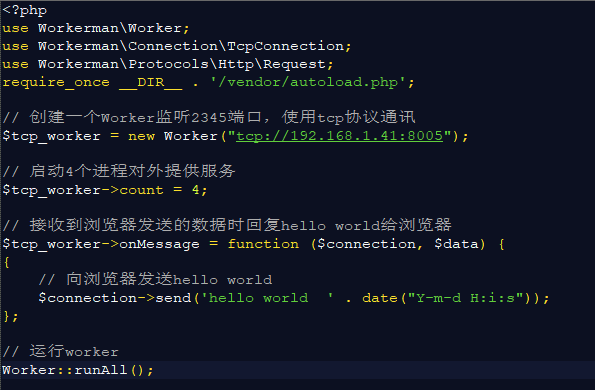The image size is (595, 390).
Task: Click the "Y-m-d H:i:s" format string
Action: point(466,298)
